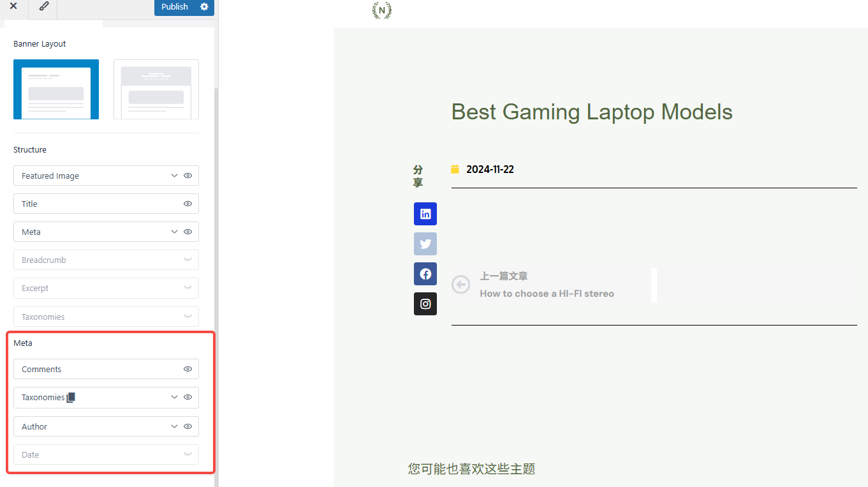Click the LinkedIn share icon

[x=425, y=214]
